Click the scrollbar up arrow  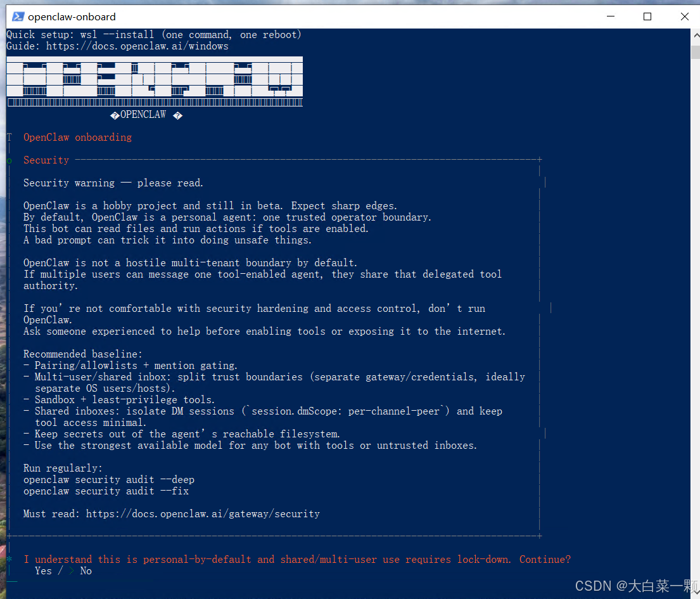pyautogui.click(x=696, y=35)
